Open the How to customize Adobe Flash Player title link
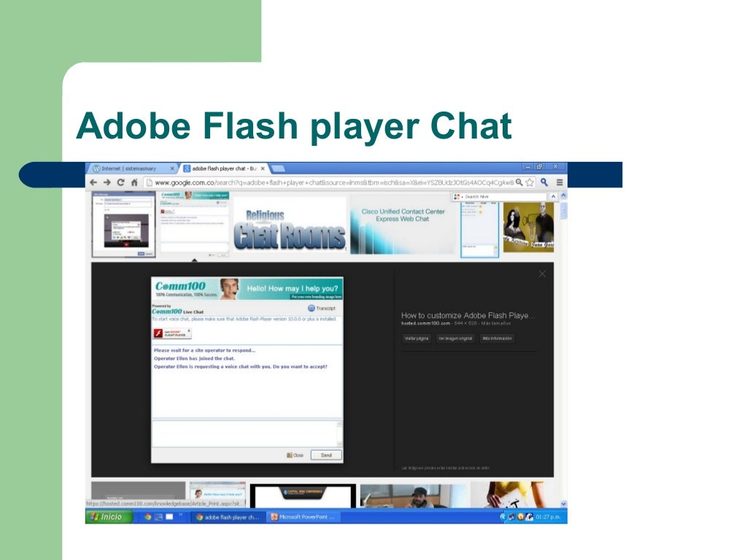The image size is (747, 560). [x=468, y=315]
